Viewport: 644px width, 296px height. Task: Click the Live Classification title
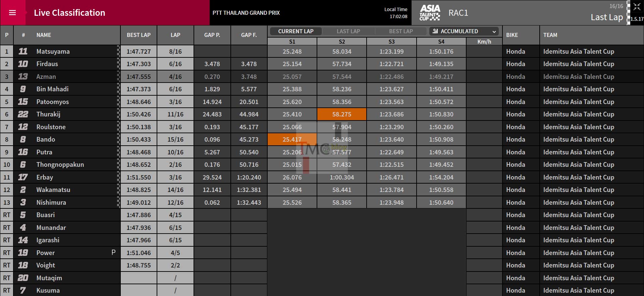[69, 13]
